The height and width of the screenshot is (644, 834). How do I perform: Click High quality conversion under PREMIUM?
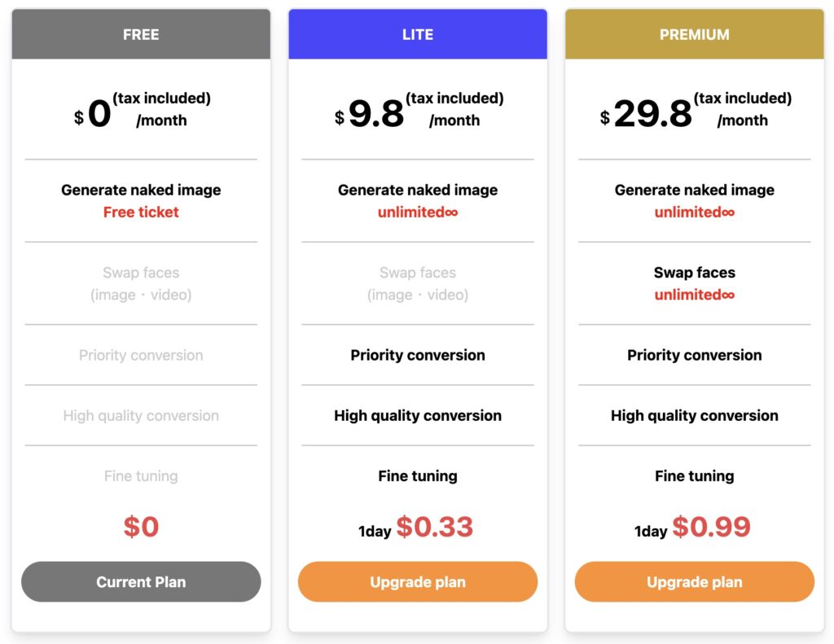point(693,415)
